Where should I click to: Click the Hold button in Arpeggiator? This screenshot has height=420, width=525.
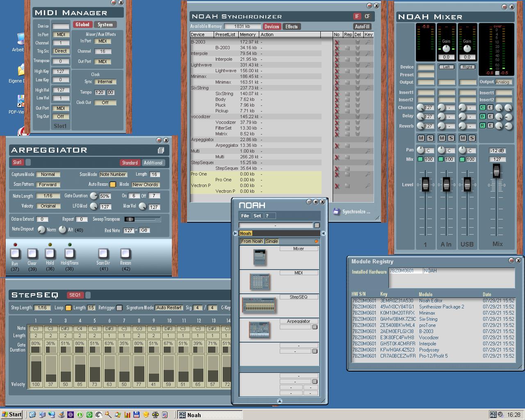pyautogui.click(x=50, y=253)
